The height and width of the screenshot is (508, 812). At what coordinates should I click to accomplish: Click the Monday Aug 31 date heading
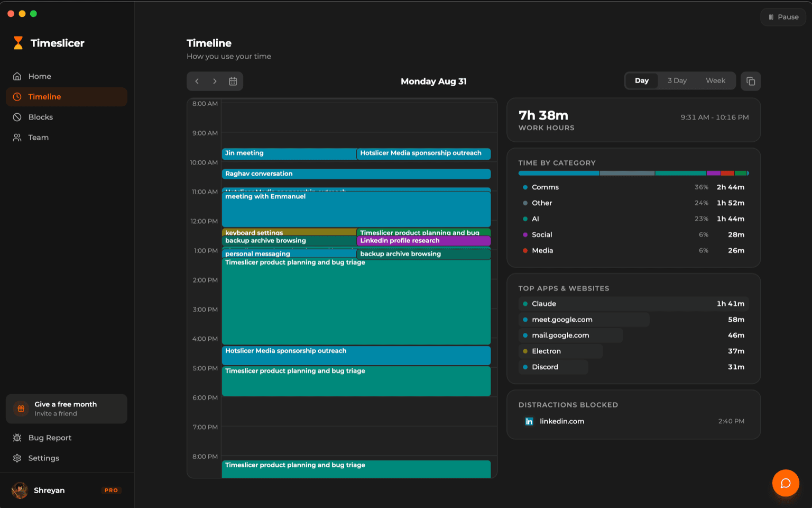point(433,81)
